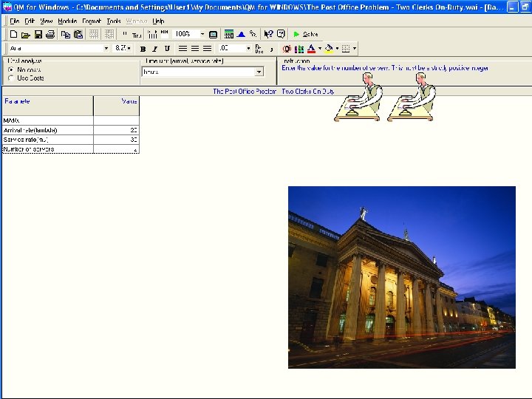The height and width of the screenshot is (399, 532).
Task: Align text left
Action: tap(183, 49)
